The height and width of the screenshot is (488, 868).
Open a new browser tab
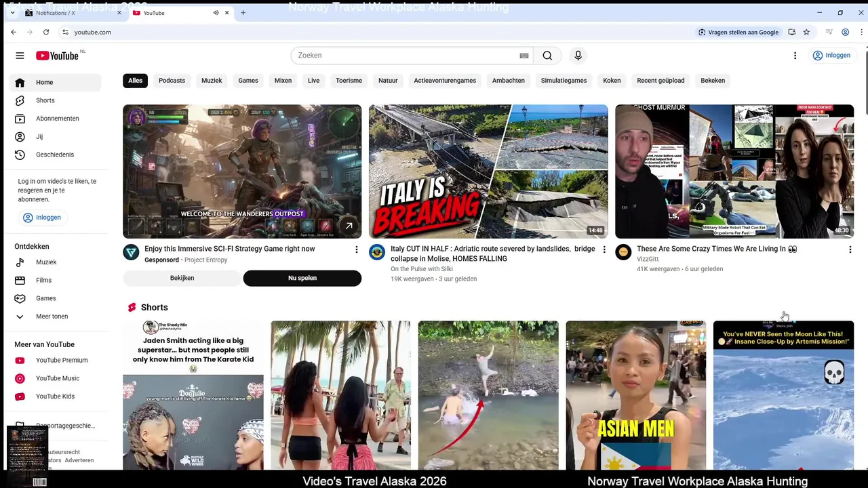point(243,13)
